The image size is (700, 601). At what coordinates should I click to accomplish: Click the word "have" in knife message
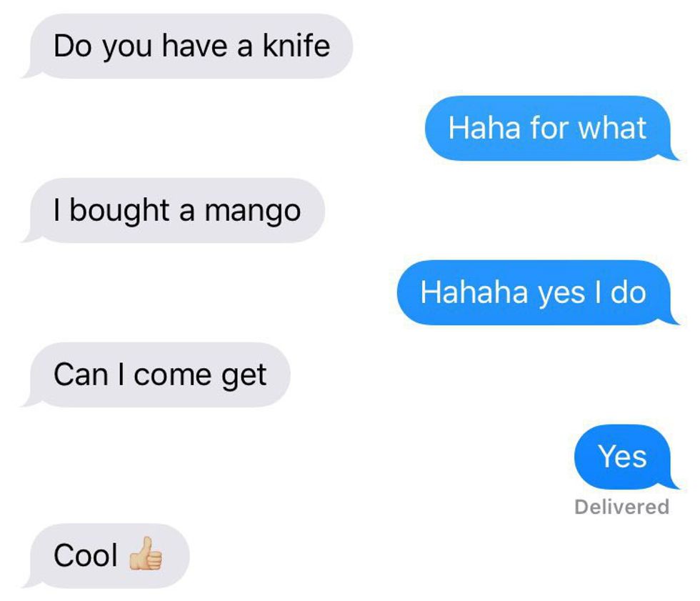(x=194, y=46)
